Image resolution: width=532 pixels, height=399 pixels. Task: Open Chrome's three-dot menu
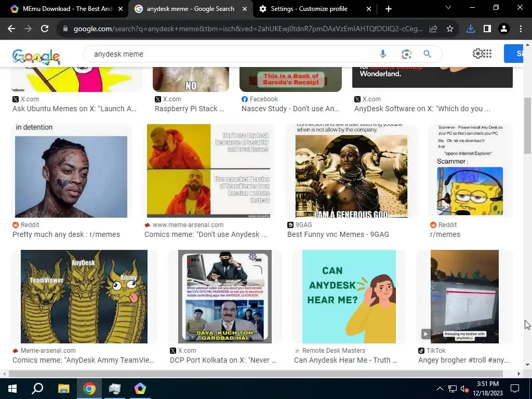(521, 29)
